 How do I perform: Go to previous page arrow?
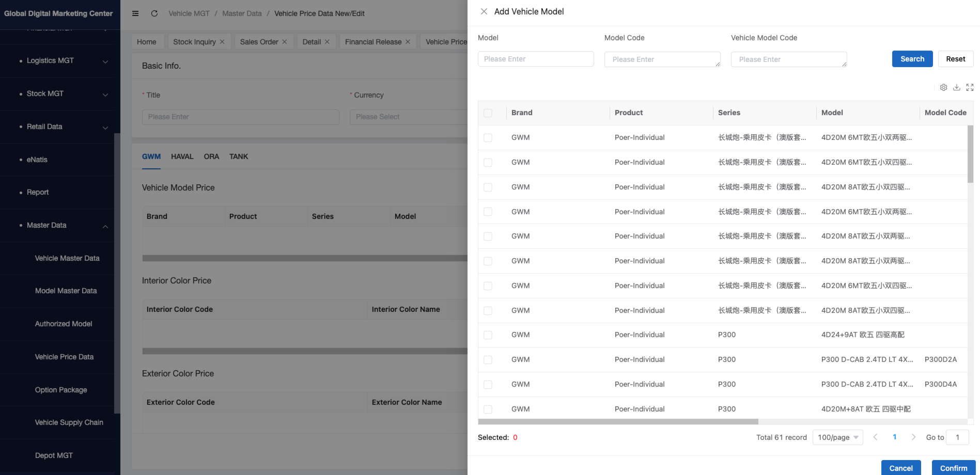[875, 437]
